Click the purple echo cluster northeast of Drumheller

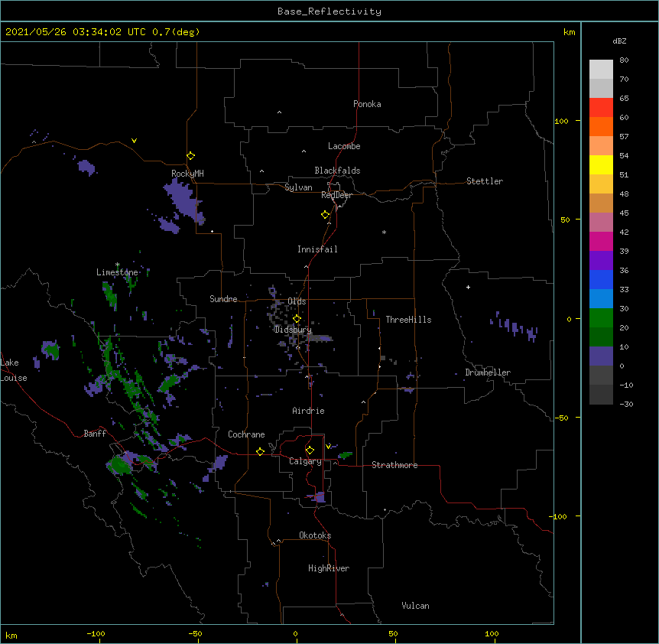click(514, 326)
